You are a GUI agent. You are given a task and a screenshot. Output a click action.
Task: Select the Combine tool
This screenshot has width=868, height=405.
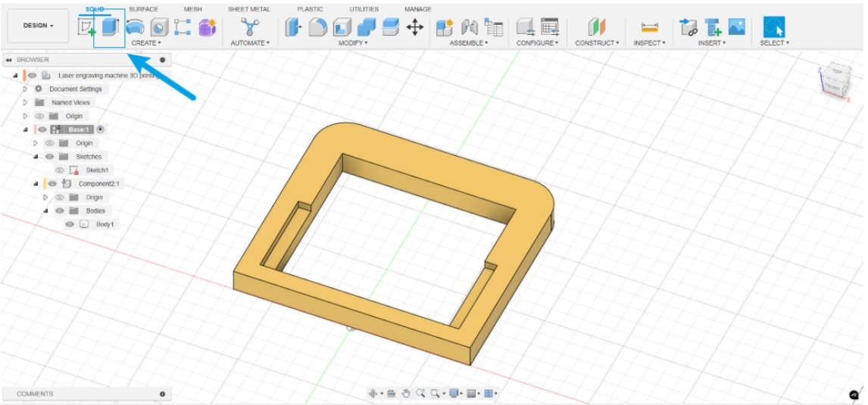367,26
